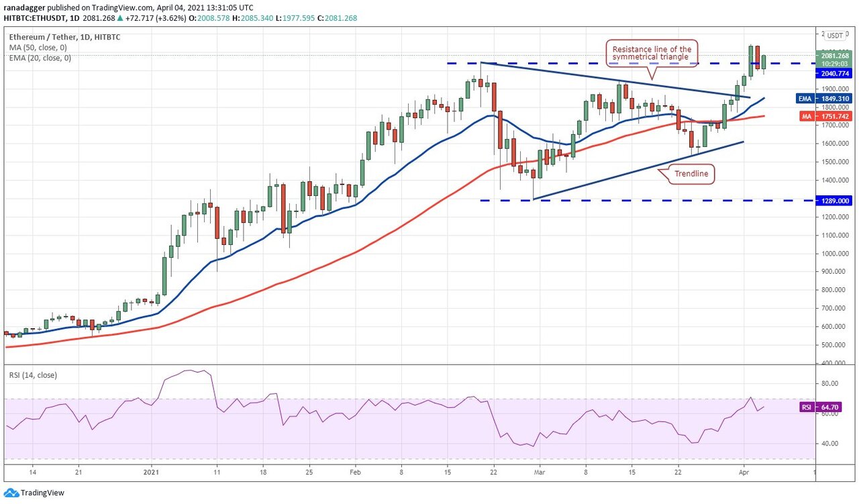Select the MA (50, close, 0) indicator legend
The height and width of the screenshot is (504, 859).
pyautogui.click(x=38, y=47)
